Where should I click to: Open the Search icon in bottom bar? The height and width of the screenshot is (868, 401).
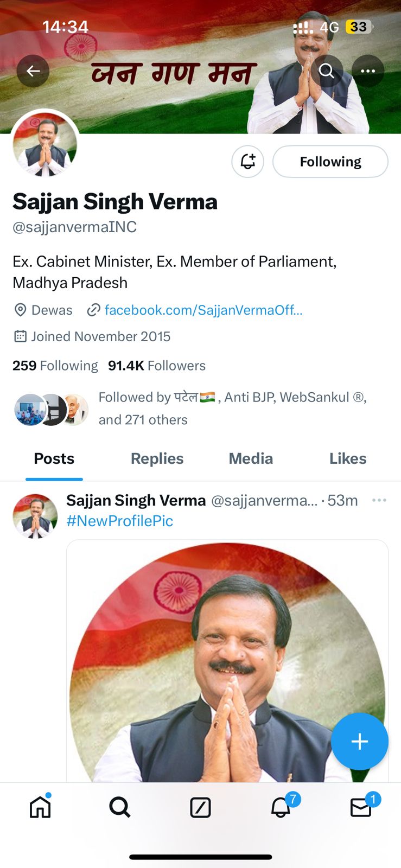coord(120,807)
